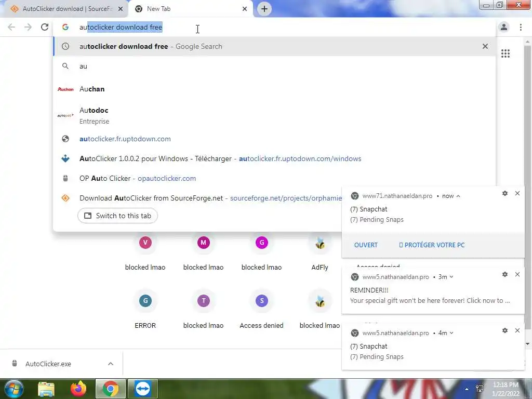
Task: Open TeamViewer from taskbar
Action: [142, 389]
